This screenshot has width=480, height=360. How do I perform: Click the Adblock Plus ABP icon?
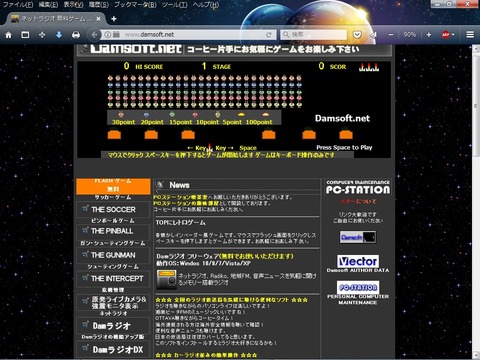tap(445, 35)
